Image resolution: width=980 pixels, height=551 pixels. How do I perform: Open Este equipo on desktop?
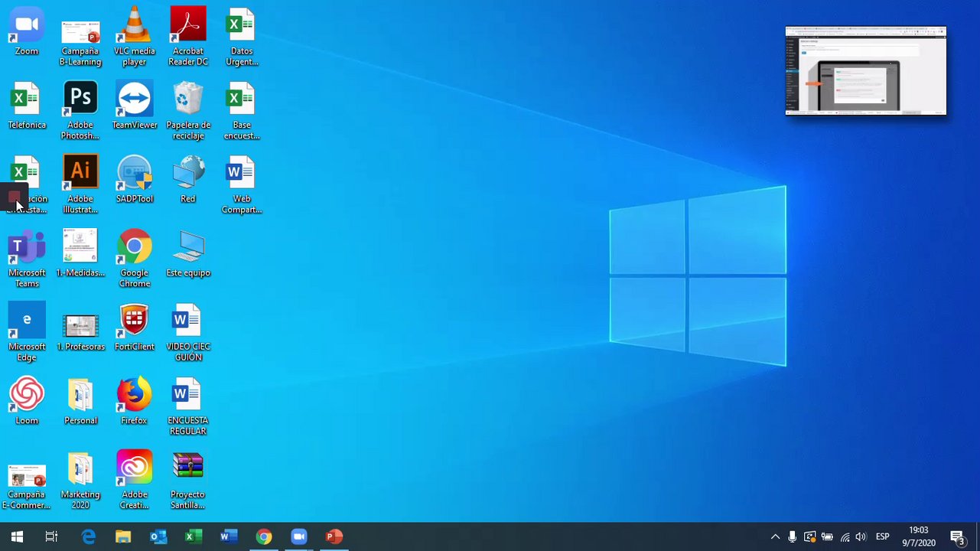188,253
